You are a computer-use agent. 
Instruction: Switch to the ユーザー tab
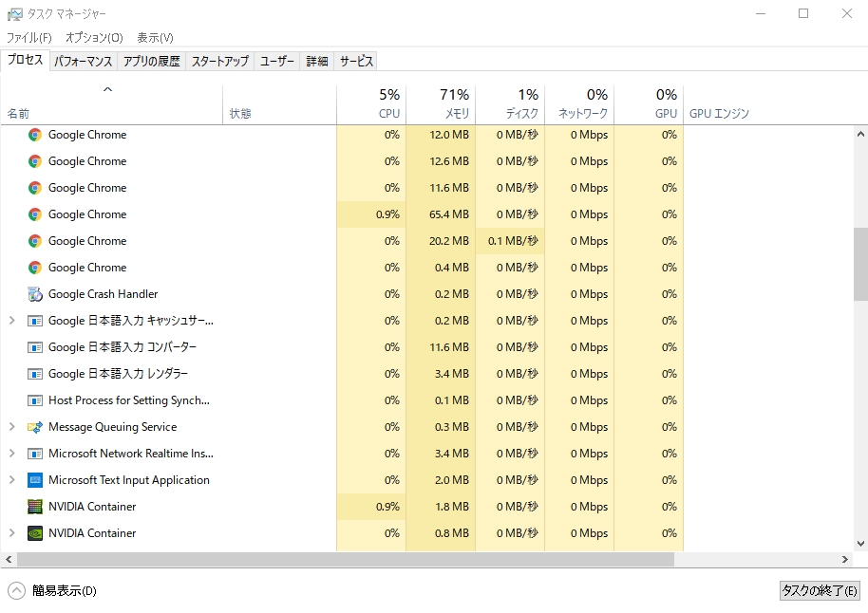[276, 61]
